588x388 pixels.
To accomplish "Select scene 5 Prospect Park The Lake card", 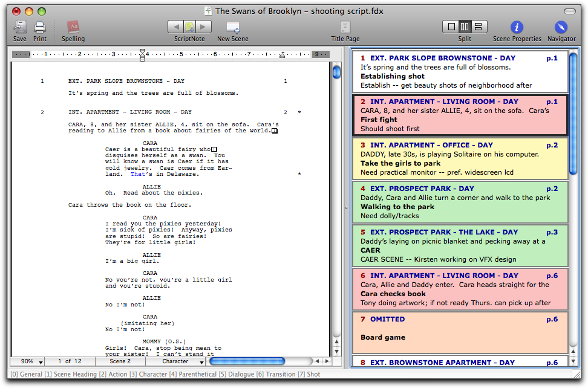I will coord(460,246).
